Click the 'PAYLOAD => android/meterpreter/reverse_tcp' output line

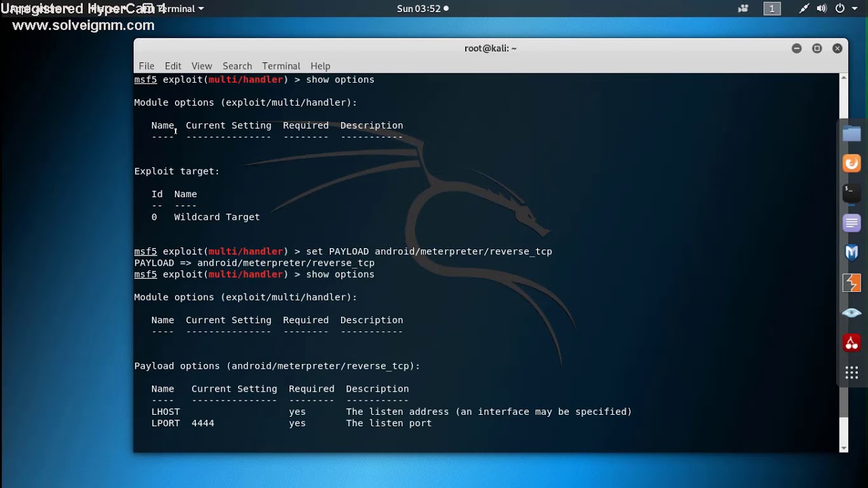pos(254,263)
